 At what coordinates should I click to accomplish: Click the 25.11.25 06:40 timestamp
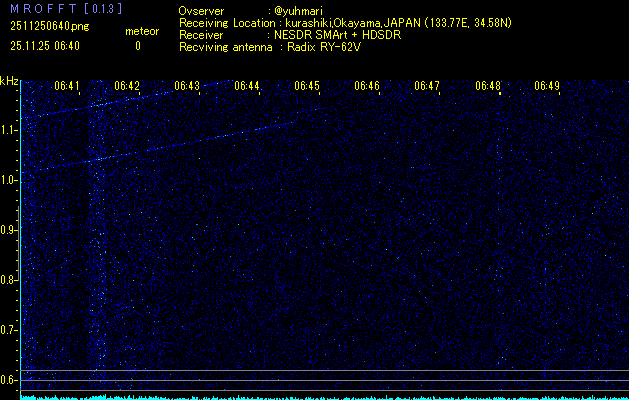click(45, 46)
